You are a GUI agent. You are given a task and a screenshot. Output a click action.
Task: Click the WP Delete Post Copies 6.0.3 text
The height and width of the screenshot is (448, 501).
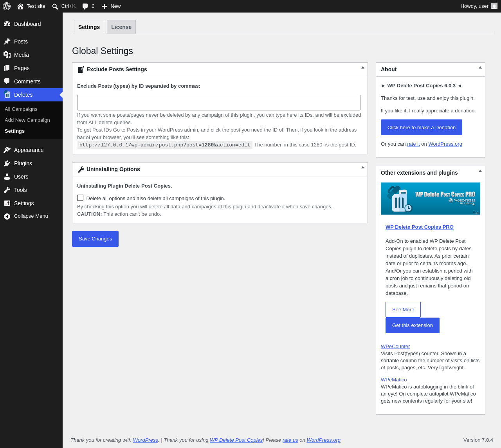421,86
